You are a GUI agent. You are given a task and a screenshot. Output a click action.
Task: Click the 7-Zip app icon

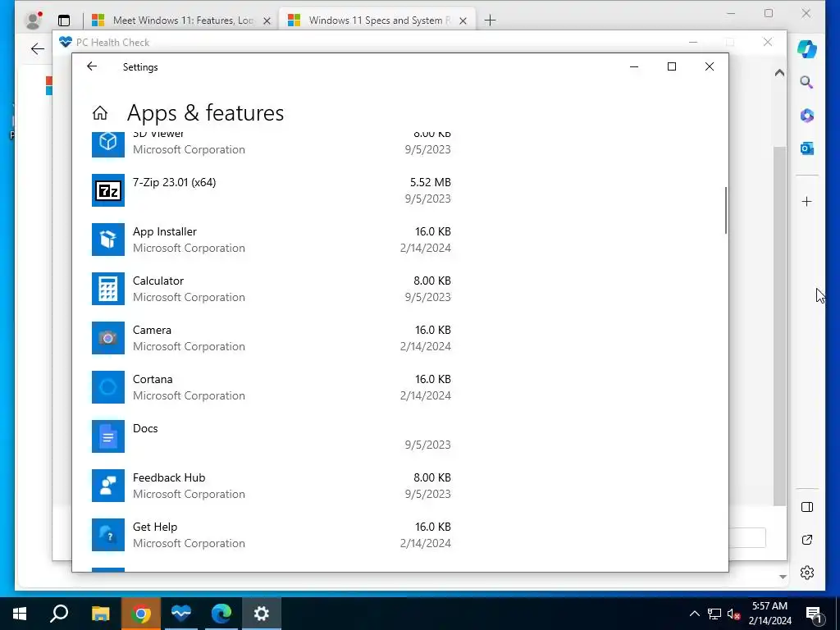click(107, 190)
